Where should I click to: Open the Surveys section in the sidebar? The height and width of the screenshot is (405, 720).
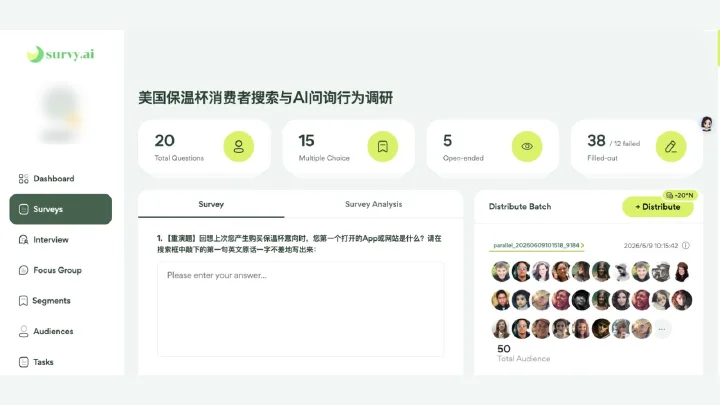coord(61,209)
